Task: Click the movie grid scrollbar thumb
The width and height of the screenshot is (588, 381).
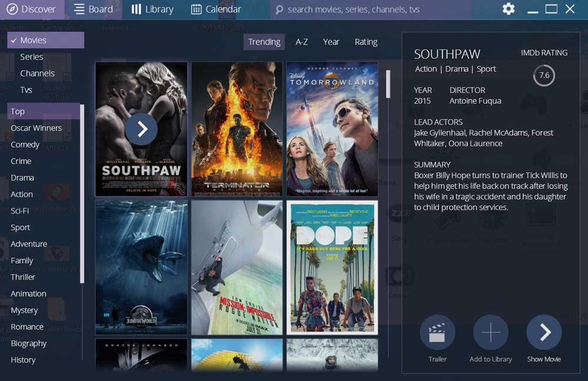Action: (x=387, y=84)
